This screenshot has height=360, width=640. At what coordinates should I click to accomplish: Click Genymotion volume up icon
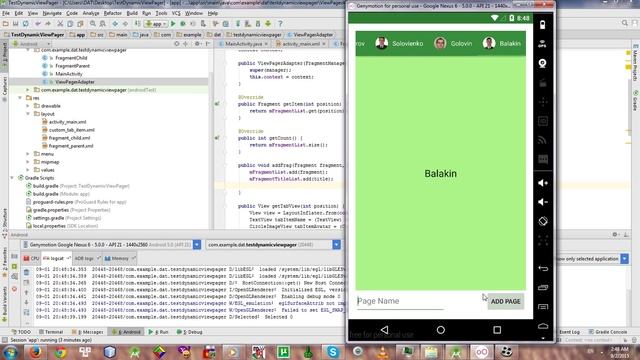(542, 183)
